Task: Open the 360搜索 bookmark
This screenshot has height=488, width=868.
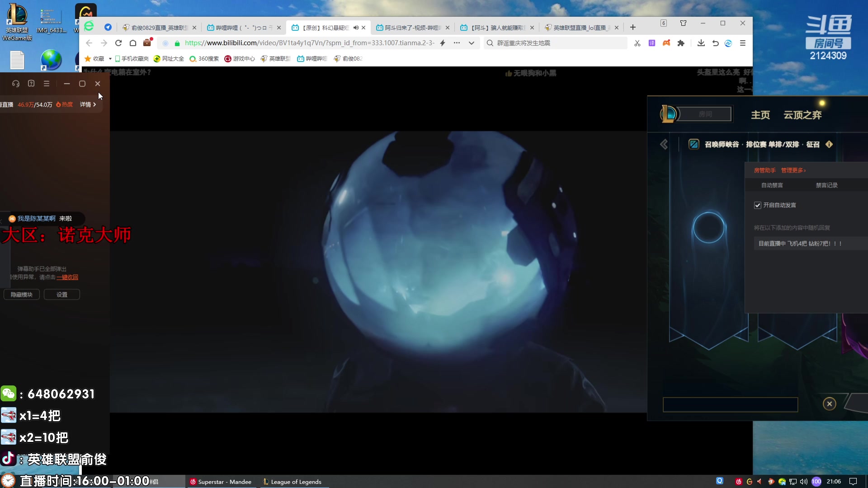Action: pos(204,59)
